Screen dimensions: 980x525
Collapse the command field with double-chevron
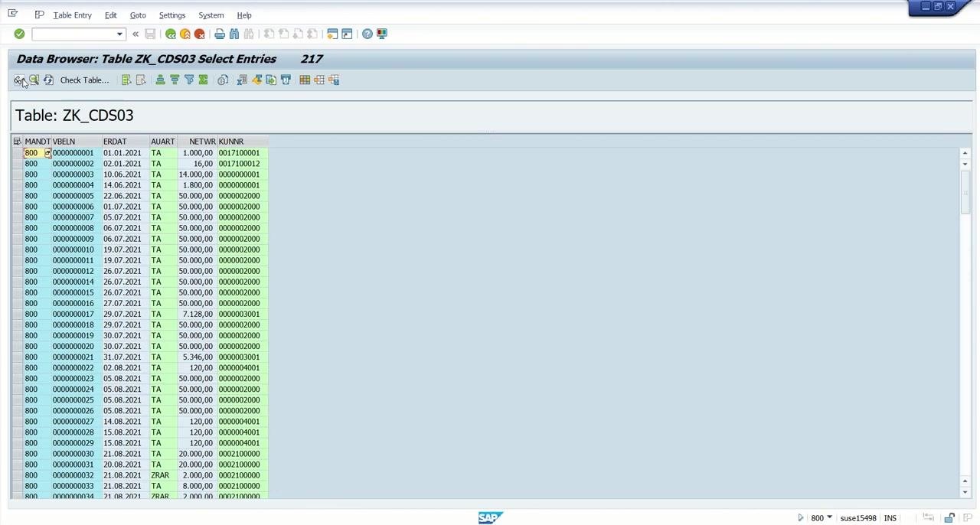tap(136, 34)
